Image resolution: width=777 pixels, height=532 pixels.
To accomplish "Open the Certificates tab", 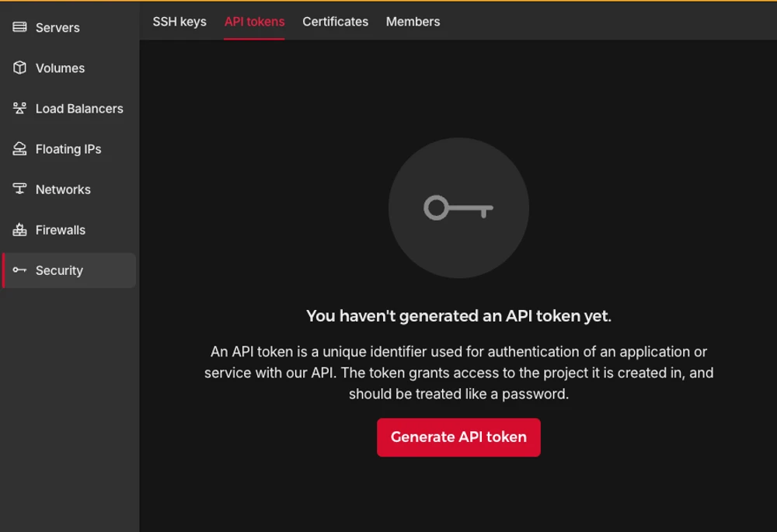I will (x=335, y=22).
